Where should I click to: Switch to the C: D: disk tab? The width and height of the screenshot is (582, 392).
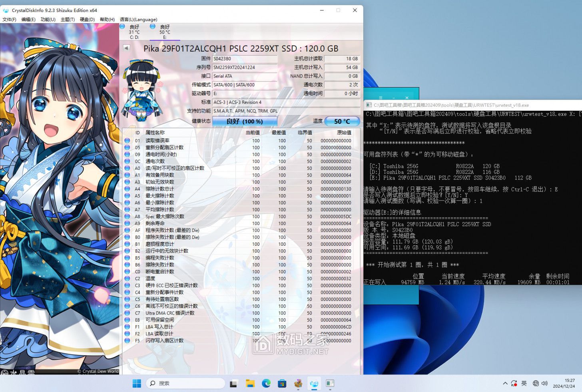pyautogui.click(x=134, y=32)
